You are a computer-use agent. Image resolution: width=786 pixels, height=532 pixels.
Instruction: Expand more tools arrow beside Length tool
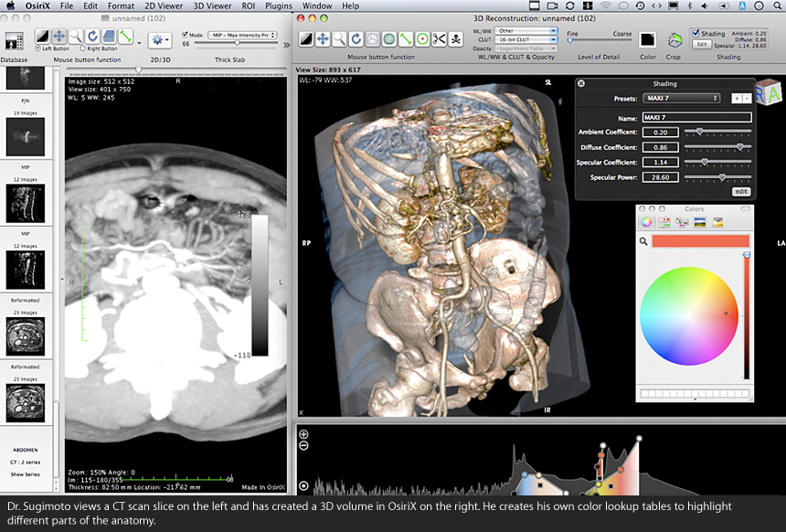tap(139, 43)
